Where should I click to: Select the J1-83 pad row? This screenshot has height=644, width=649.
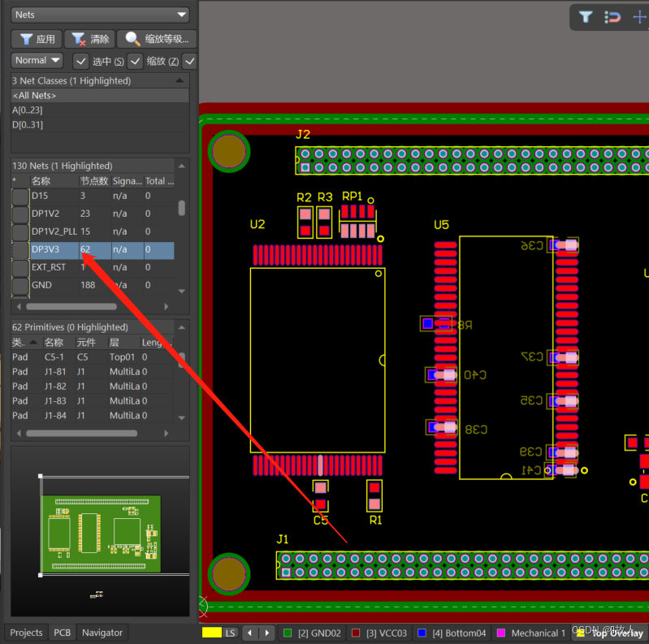tap(93, 400)
